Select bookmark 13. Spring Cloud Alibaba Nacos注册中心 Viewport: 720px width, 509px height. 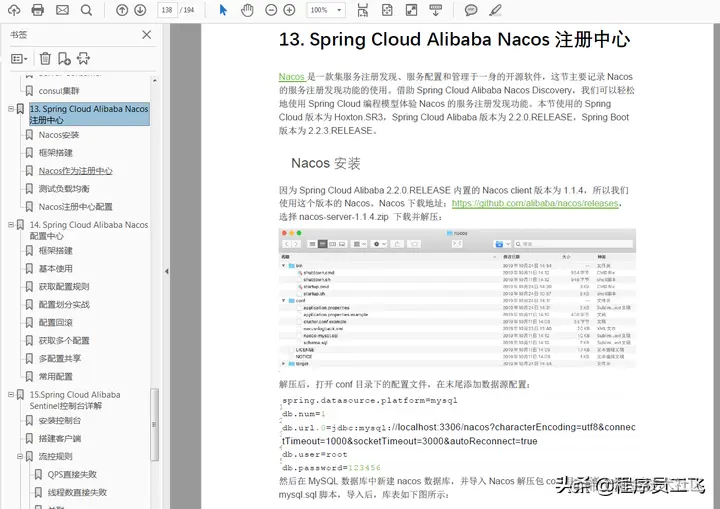point(89,114)
